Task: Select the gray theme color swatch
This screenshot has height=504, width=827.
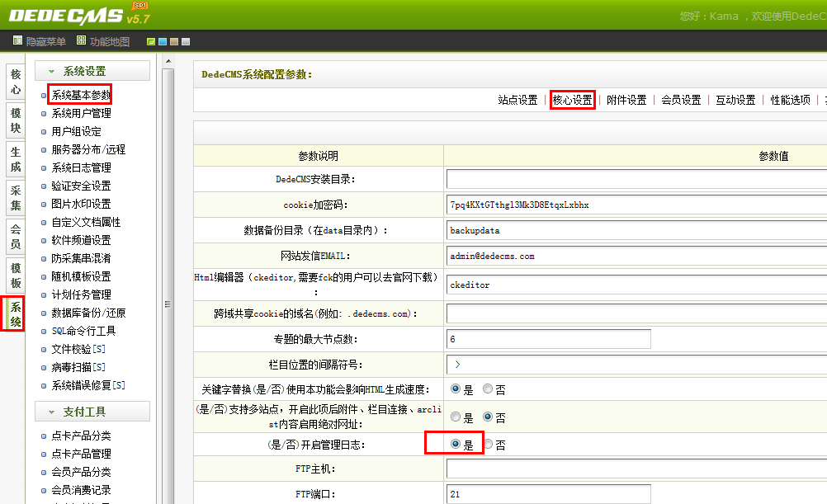Action: pyautogui.click(x=186, y=41)
